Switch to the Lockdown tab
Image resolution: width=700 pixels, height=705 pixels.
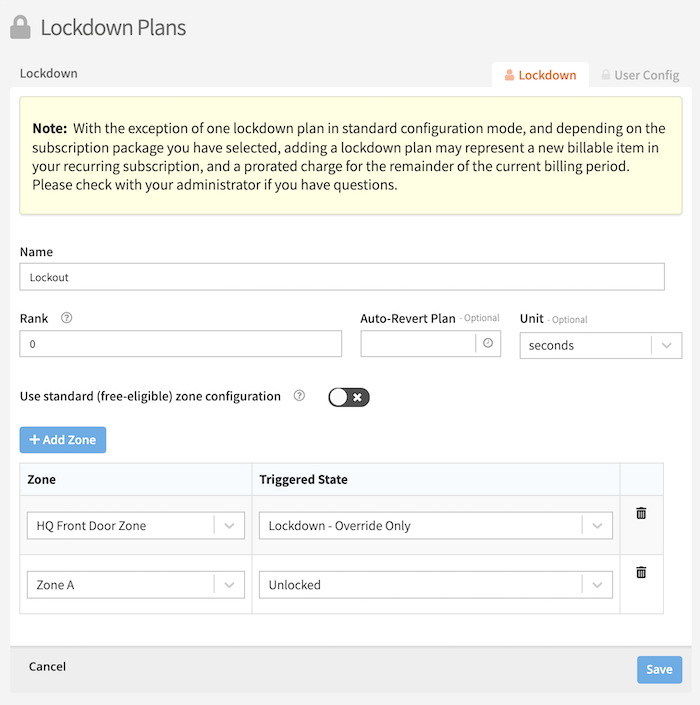(x=540, y=75)
